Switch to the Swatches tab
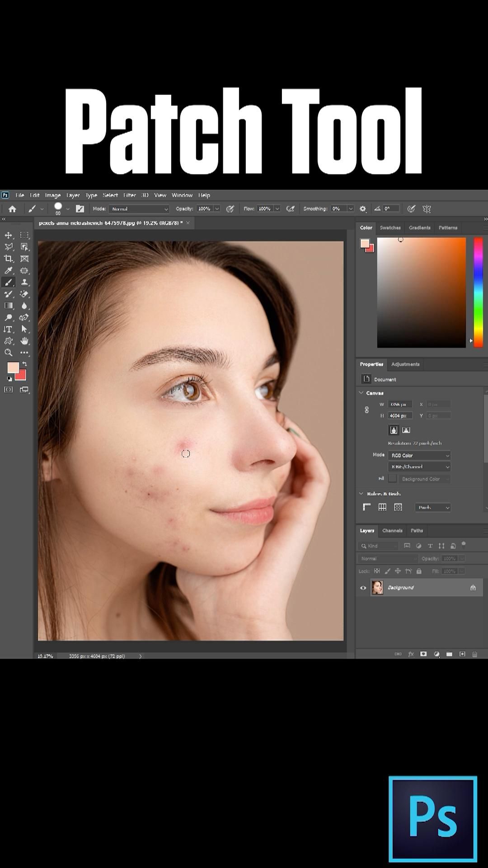Viewport: 488px width, 868px height. click(390, 228)
